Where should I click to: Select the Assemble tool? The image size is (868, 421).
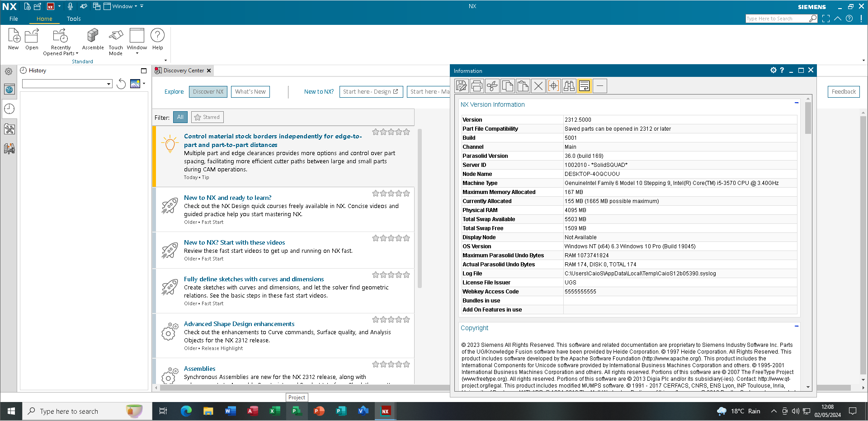pyautogui.click(x=93, y=38)
